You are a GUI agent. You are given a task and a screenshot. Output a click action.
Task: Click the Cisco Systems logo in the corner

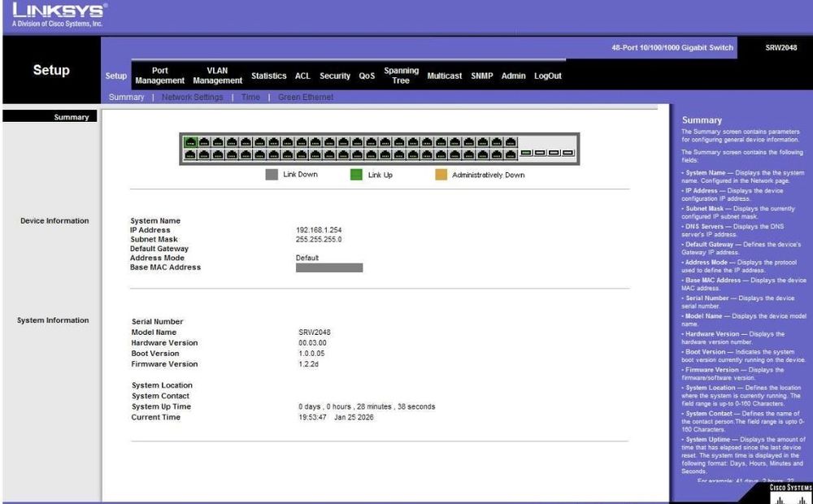coord(790,495)
